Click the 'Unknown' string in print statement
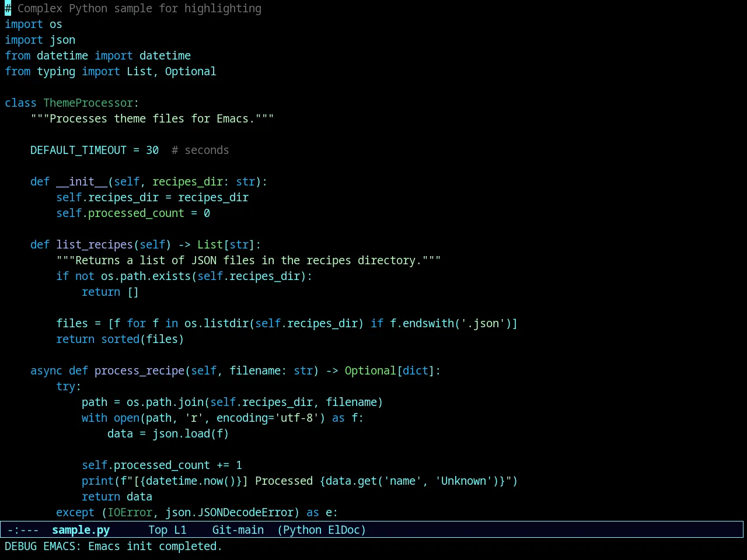This screenshot has height=560, width=747. (x=463, y=481)
